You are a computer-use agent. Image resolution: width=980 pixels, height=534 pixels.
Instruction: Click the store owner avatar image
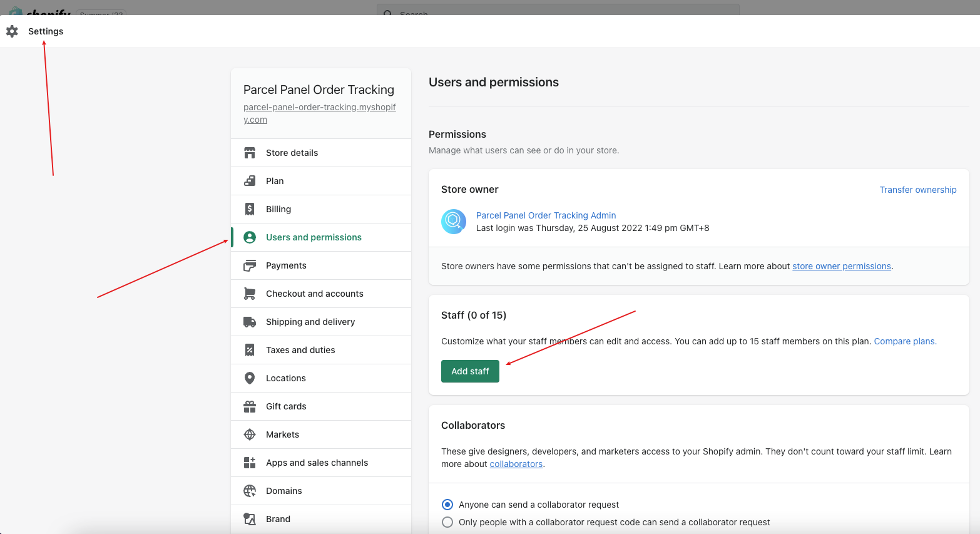click(x=454, y=222)
